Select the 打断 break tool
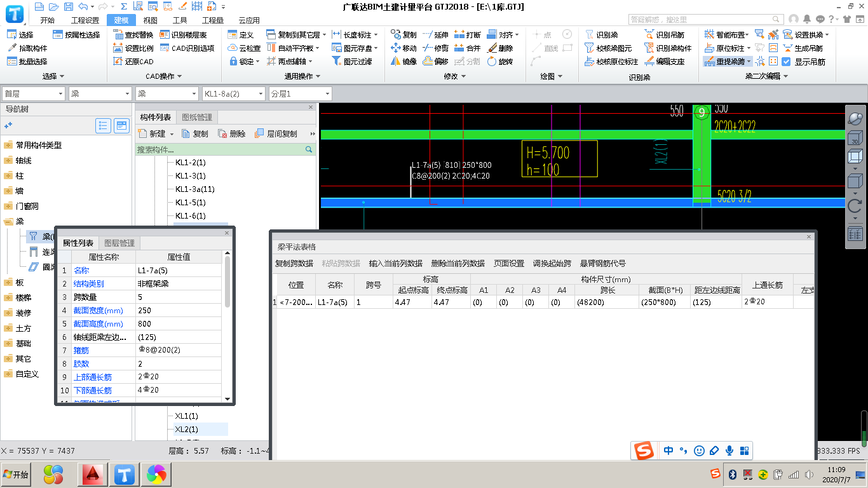Viewport: 868px width, 488px height. click(x=467, y=35)
